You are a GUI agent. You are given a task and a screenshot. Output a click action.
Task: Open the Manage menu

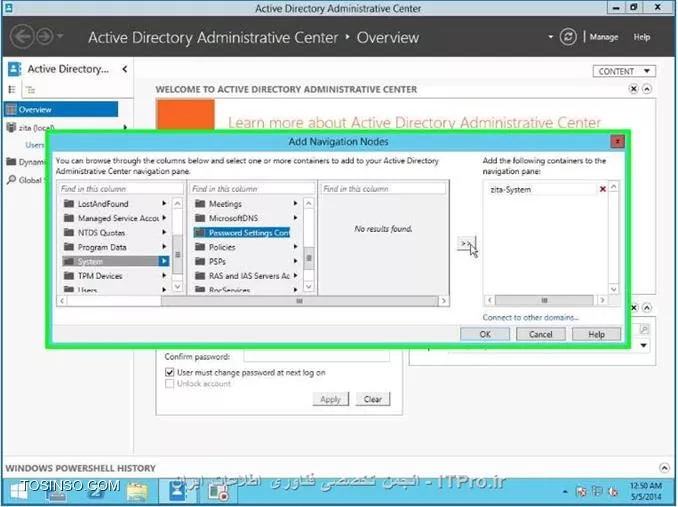604,37
